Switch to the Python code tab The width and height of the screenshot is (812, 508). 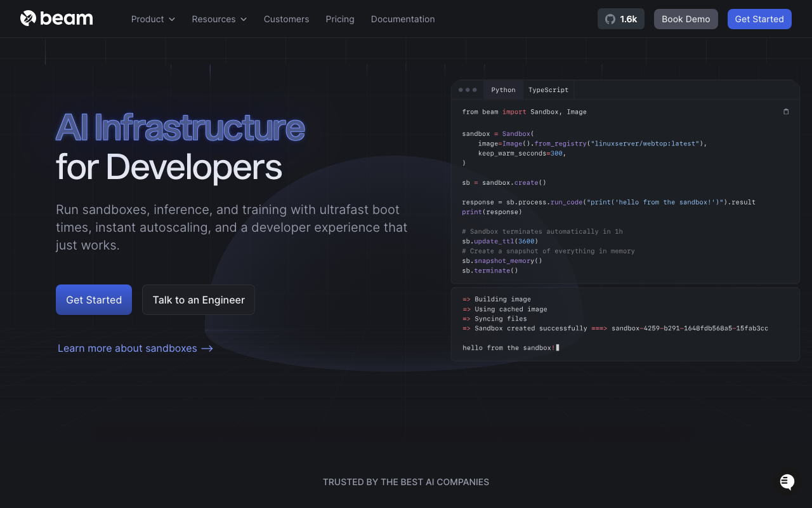click(x=503, y=90)
